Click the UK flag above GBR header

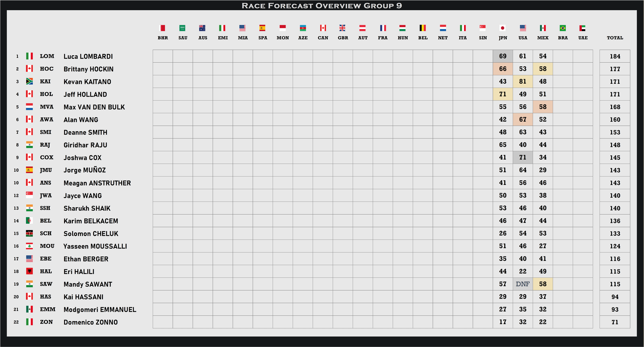pos(343,28)
